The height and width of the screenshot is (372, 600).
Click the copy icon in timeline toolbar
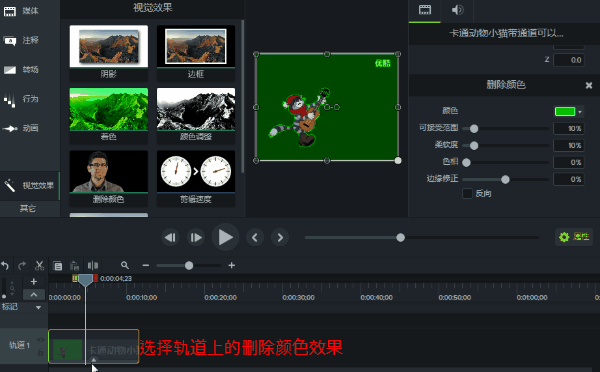(x=58, y=266)
